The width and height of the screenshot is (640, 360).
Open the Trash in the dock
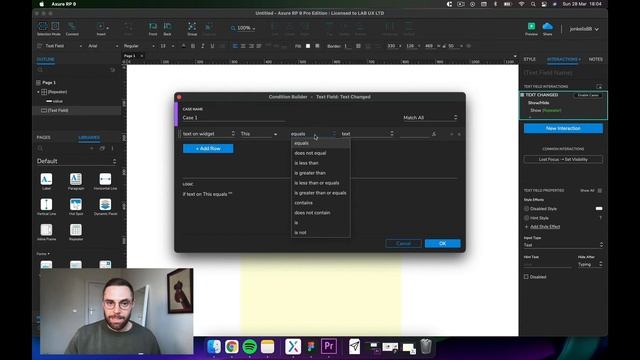coord(426,347)
